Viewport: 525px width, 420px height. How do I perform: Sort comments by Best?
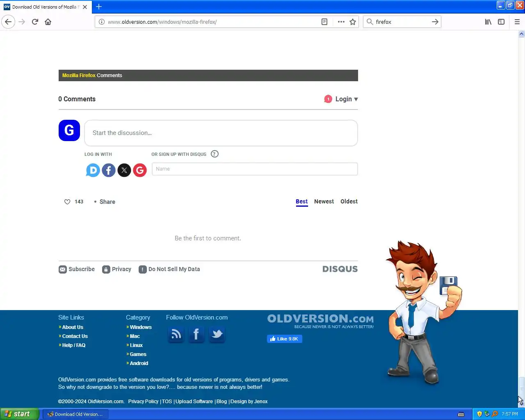pyautogui.click(x=302, y=201)
